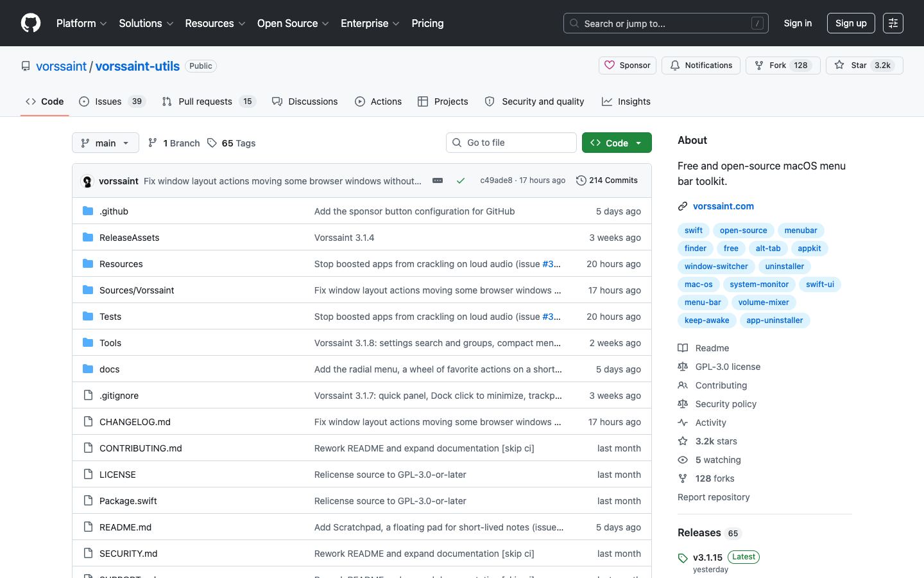Open the Tests folder
The height and width of the screenshot is (578, 924).
(x=110, y=317)
